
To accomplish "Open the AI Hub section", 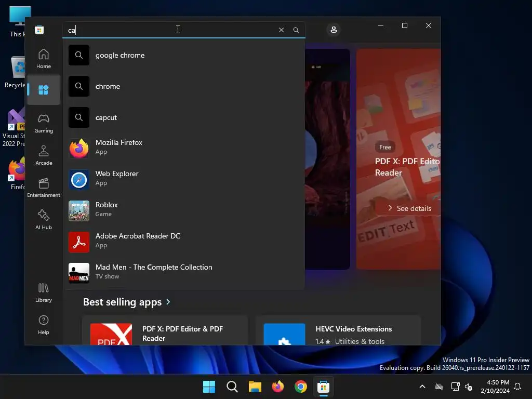I will [44, 220].
